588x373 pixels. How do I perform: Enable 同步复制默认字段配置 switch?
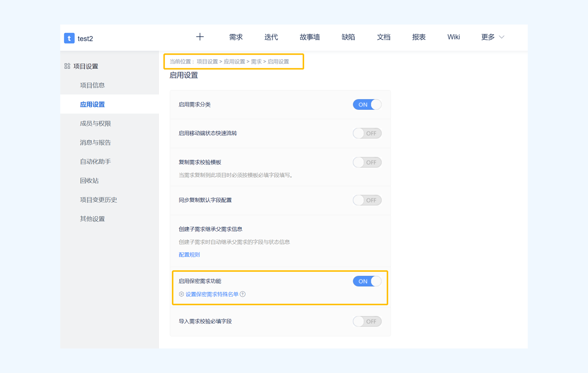pos(367,200)
